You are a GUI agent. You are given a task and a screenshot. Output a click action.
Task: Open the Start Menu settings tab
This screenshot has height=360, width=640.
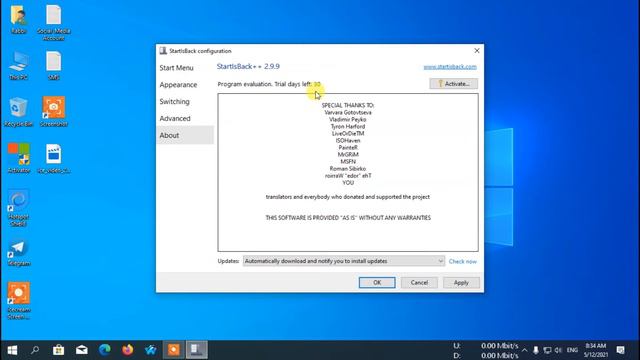(x=176, y=68)
